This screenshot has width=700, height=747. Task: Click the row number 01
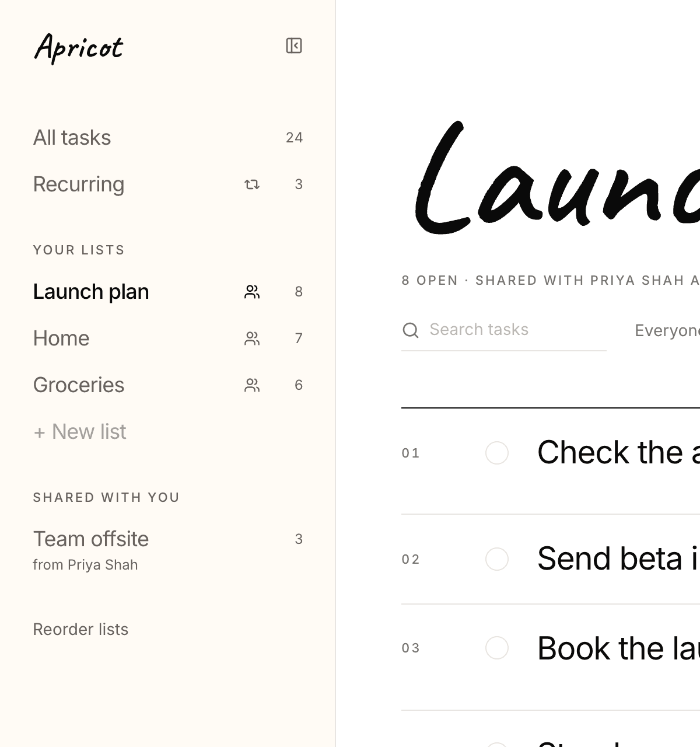coord(411,453)
